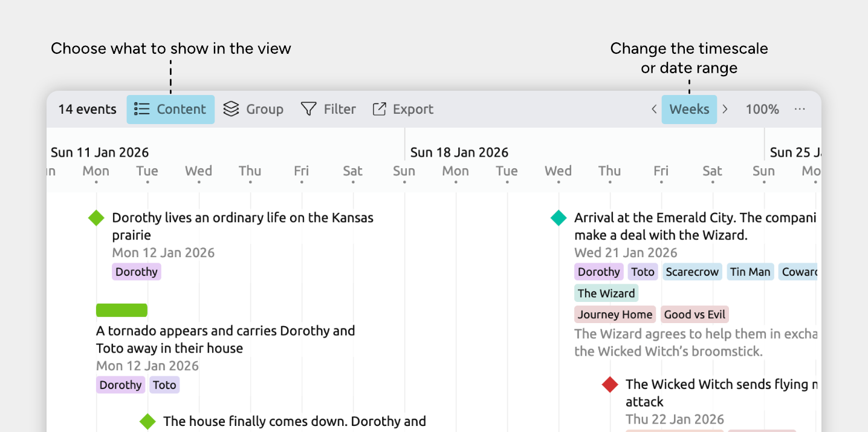
Task: Click the 100% zoom level
Action: [762, 109]
